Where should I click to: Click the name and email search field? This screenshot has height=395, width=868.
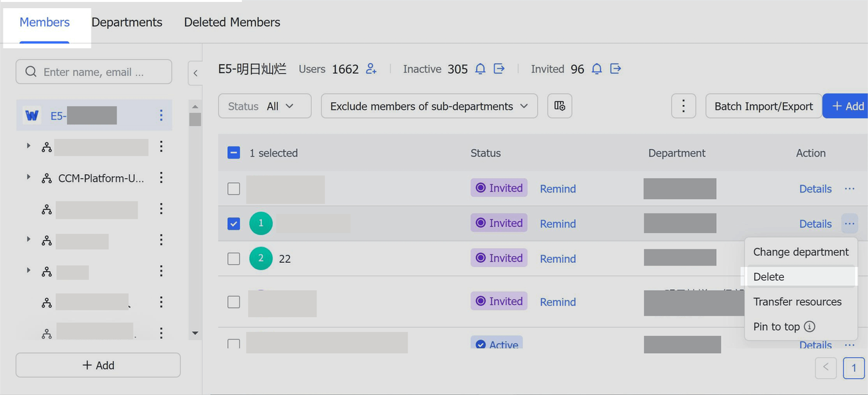94,71
